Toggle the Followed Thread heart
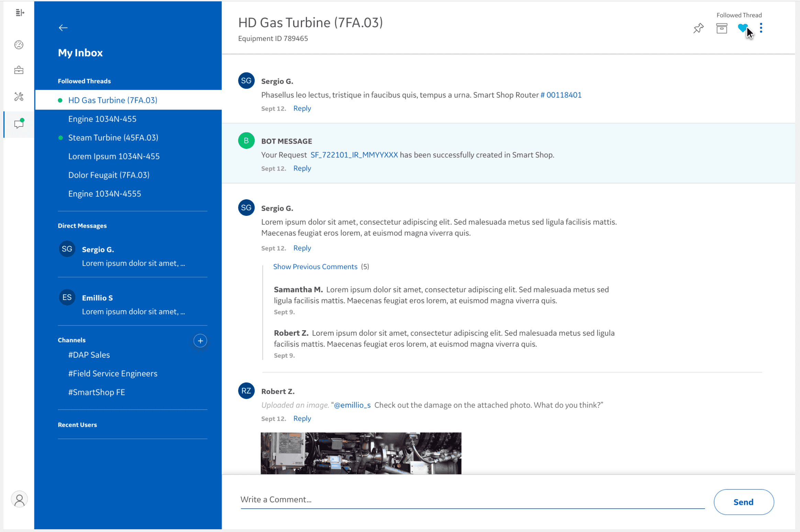The image size is (800, 532). click(x=742, y=28)
